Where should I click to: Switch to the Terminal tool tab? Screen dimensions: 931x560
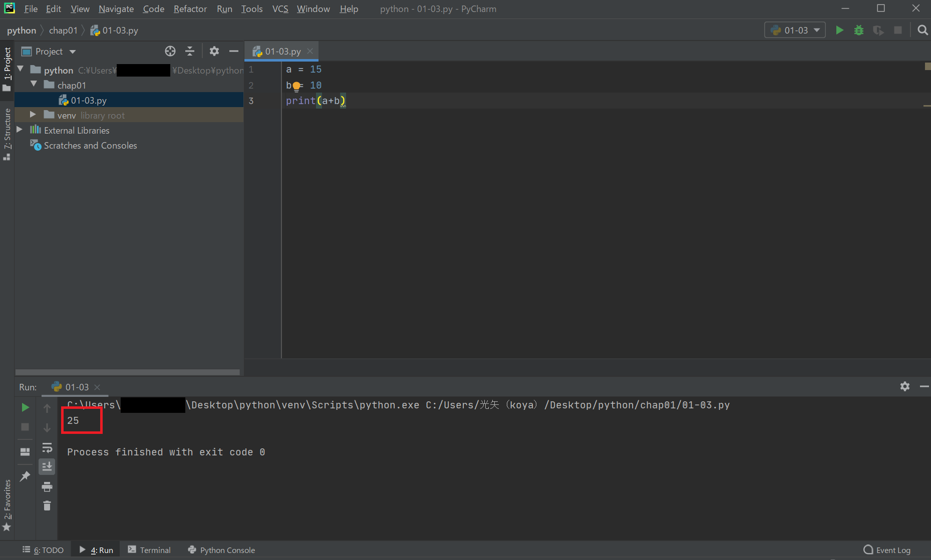point(149,550)
